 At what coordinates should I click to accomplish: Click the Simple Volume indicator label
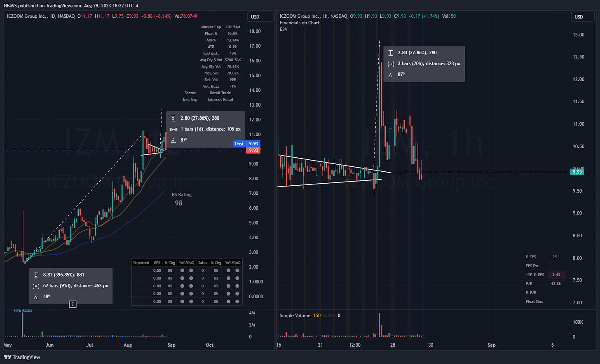[295, 315]
